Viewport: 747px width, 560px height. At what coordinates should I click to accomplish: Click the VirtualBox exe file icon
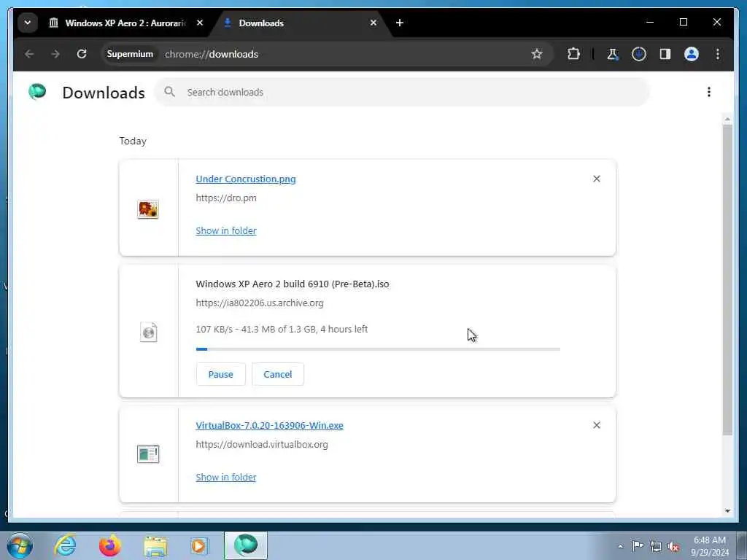coord(148,454)
